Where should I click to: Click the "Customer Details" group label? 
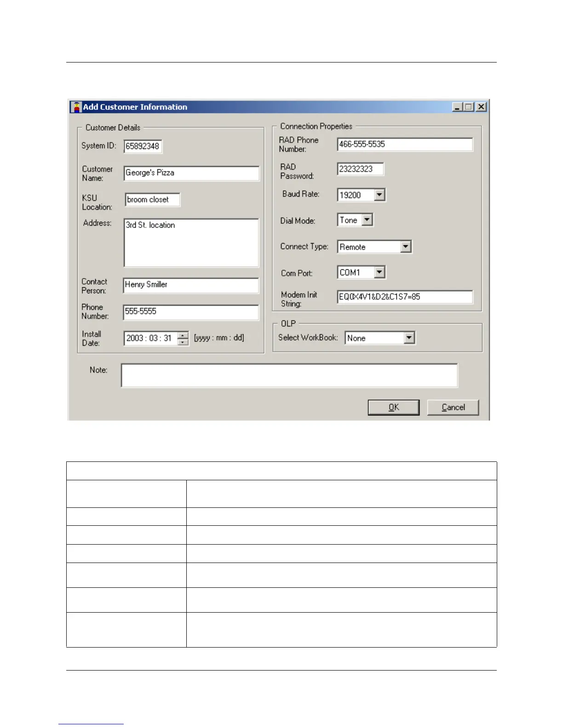point(113,128)
